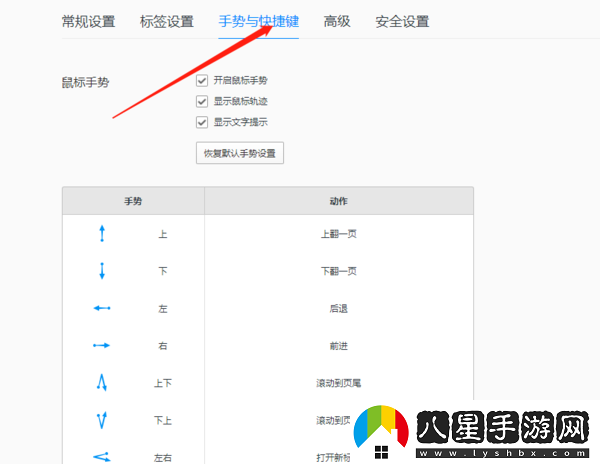Switch to the 标签设置 tab

(x=167, y=21)
